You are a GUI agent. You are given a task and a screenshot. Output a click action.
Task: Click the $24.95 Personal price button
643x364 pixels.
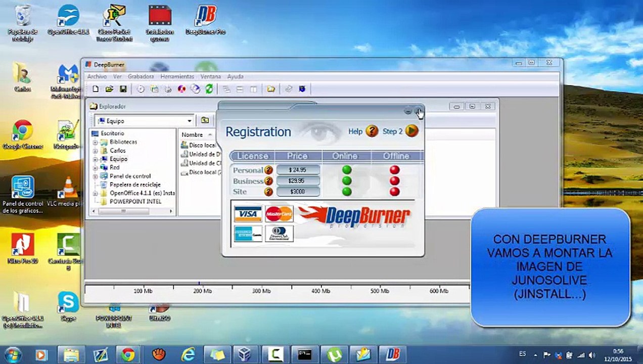pos(298,170)
